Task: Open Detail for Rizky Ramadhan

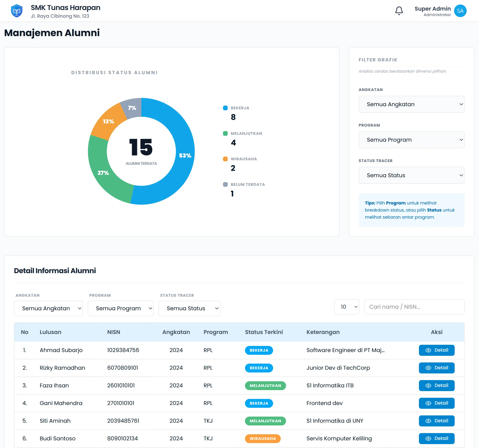Action: click(436, 368)
